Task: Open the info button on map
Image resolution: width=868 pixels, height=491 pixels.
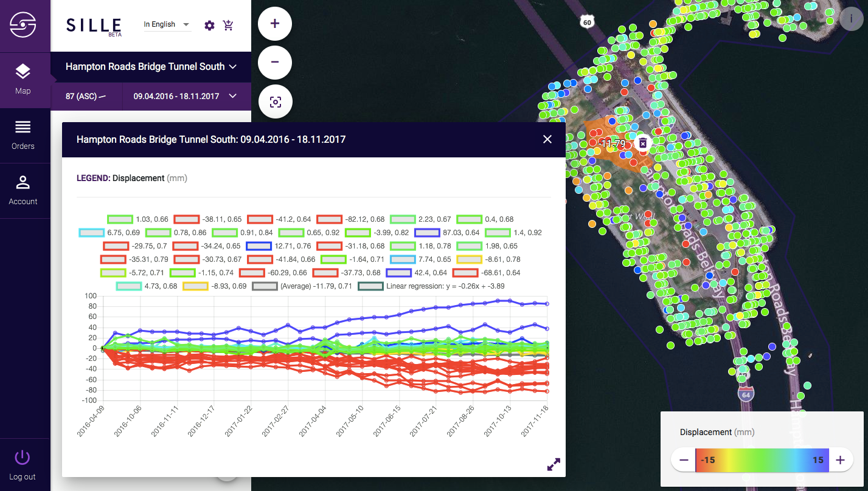Action: pos(850,19)
